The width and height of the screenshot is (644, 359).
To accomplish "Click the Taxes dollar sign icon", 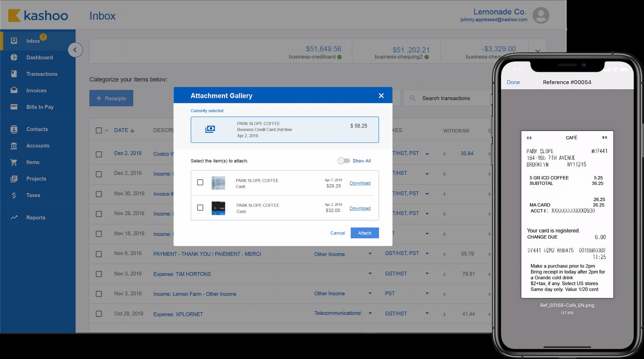I will (14, 195).
